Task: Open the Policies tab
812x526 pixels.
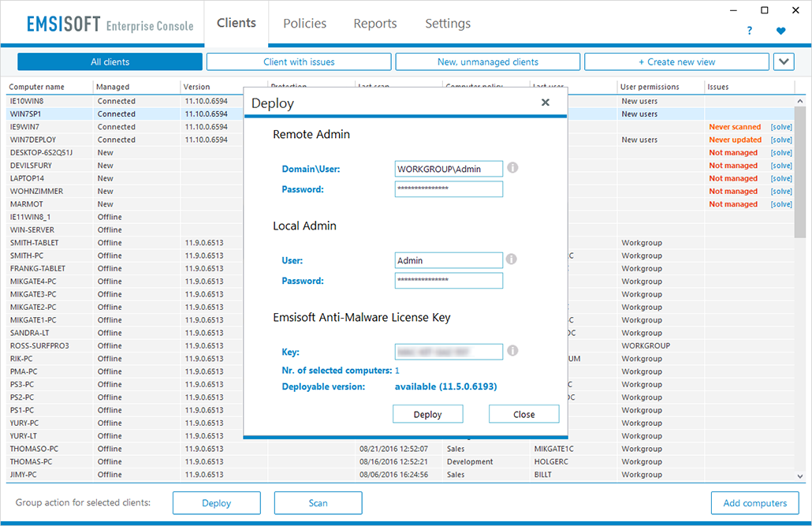Action: point(304,24)
